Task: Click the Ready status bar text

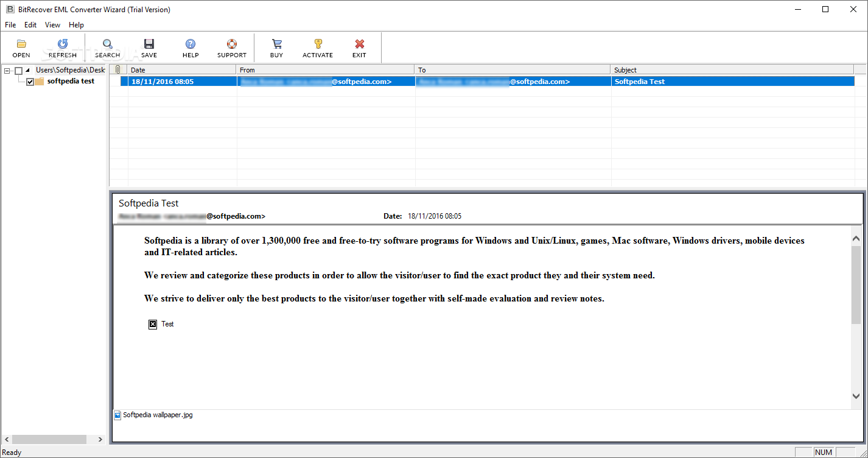Action: click(x=12, y=453)
